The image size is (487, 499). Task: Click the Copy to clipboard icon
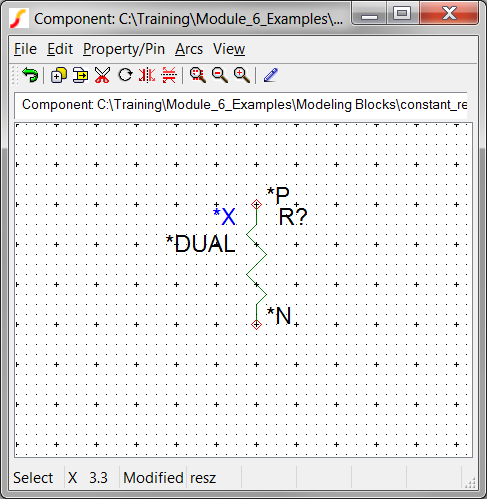[x=80, y=75]
